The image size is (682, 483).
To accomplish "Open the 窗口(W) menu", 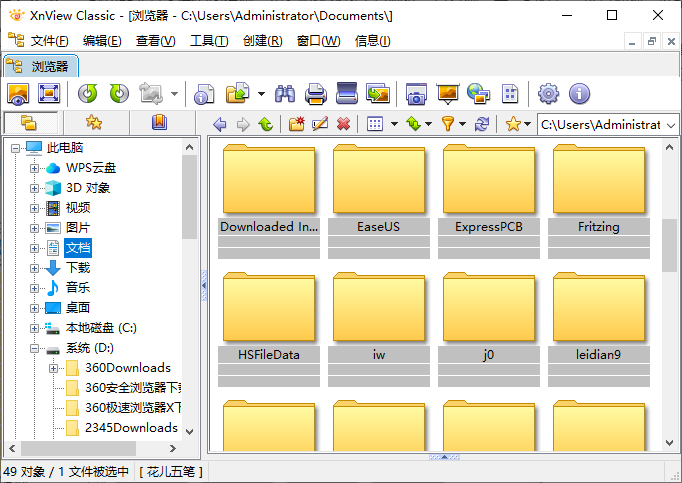I will pyautogui.click(x=318, y=41).
